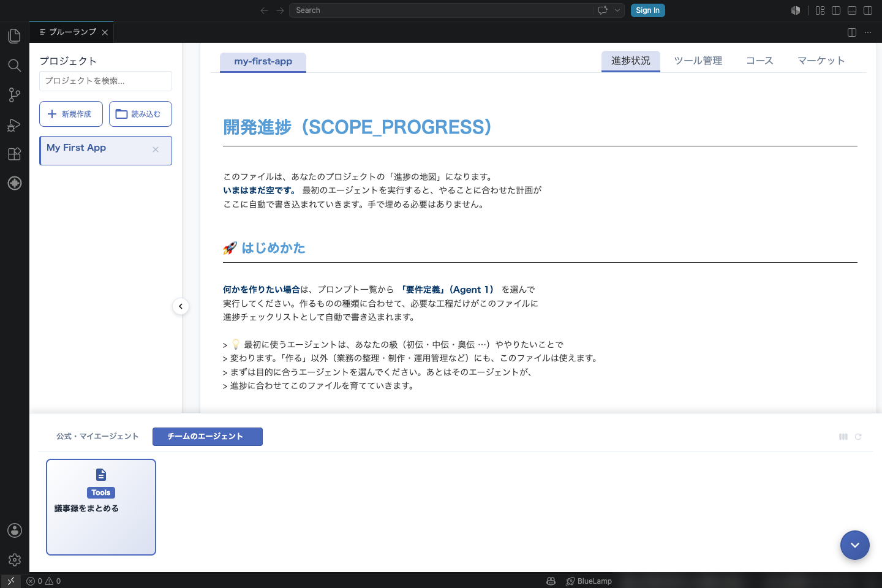Viewport: 882px width, 588px height.
Task: Go back with the left arrow
Action: pyautogui.click(x=264, y=10)
